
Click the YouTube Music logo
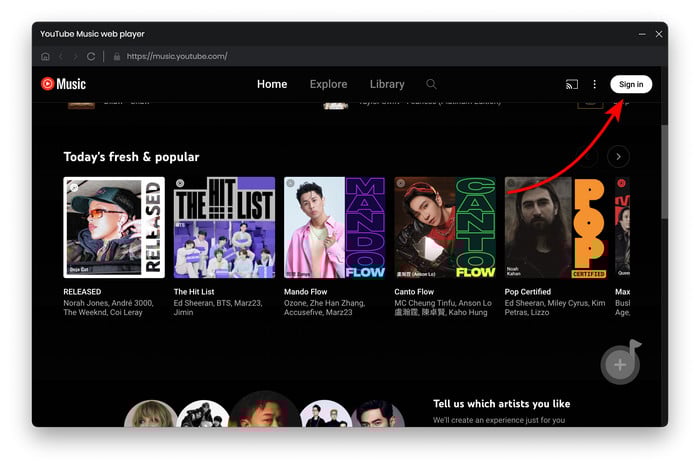tap(63, 84)
